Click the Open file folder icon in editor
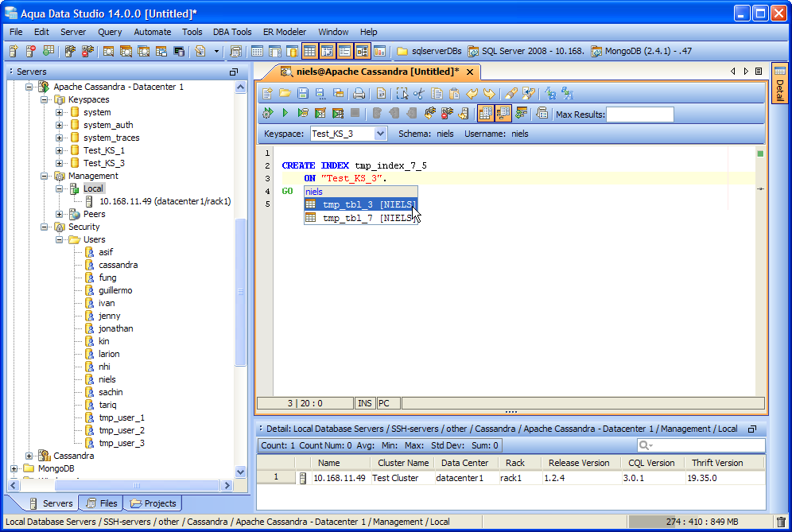Viewport: 792px width, 532px height. pyautogui.click(x=285, y=94)
